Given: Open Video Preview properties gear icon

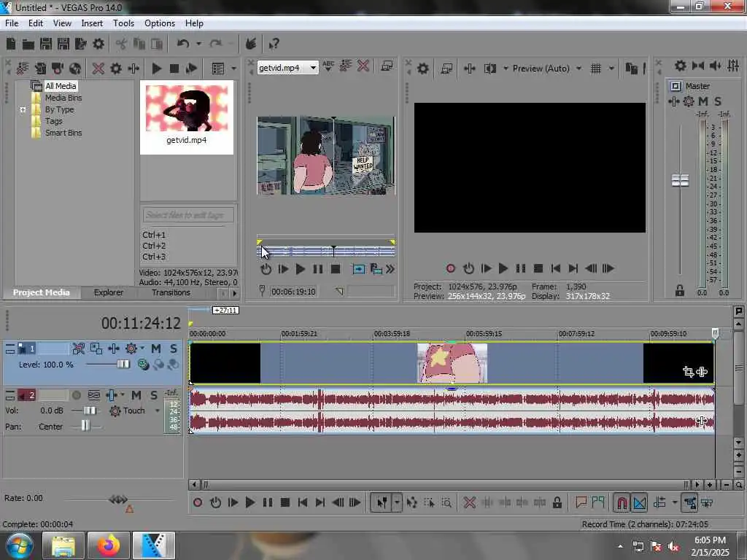Looking at the screenshot, I should (x=423, y=69).
